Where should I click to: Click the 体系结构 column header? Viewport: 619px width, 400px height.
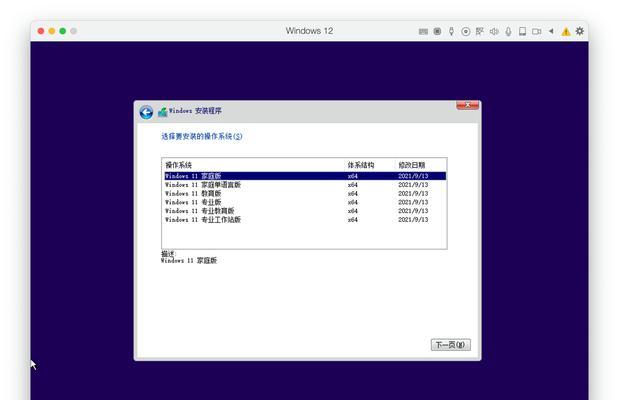click(x=369, y=165)
